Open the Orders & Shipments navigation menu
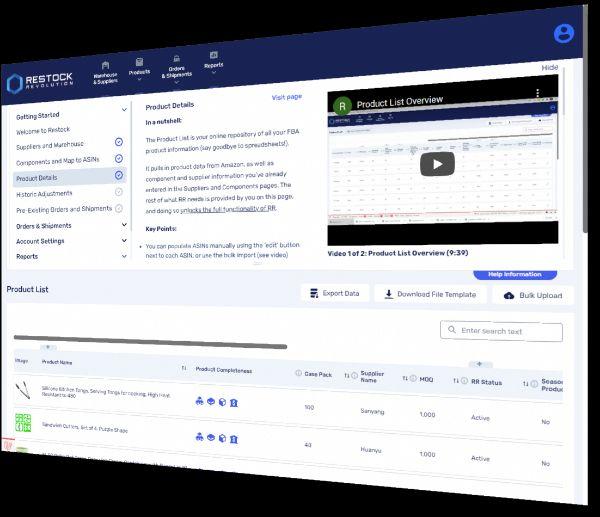The width and height of the screenshot is (600, 517). [176, 69]
